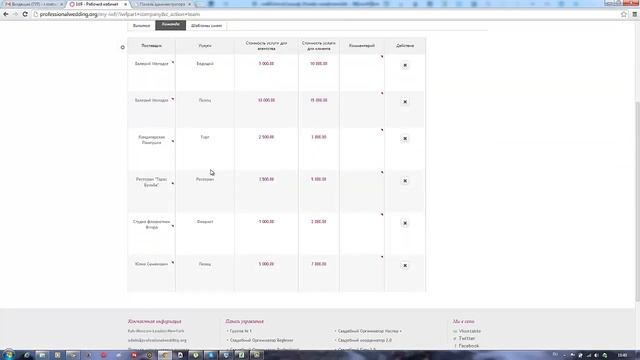This screenshot has height=360, width=640.
Task: Open Свадебный Организатор Настер + footer link
Action: (369, 331)
